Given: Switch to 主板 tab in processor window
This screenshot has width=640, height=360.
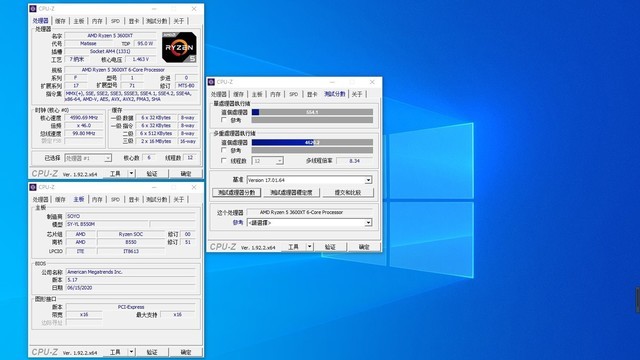Looking at the screenshot, I should tap(78, 21).
